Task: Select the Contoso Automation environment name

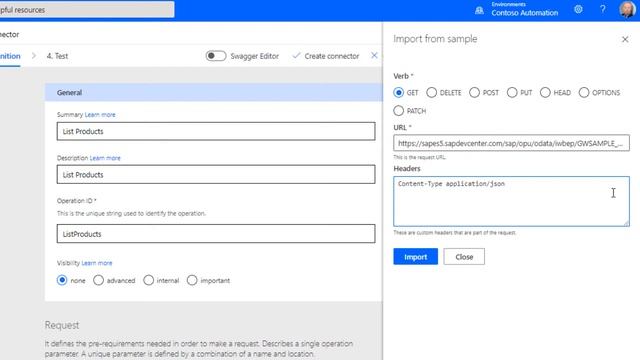Action: pyautogui.click(x=524, y=13)
